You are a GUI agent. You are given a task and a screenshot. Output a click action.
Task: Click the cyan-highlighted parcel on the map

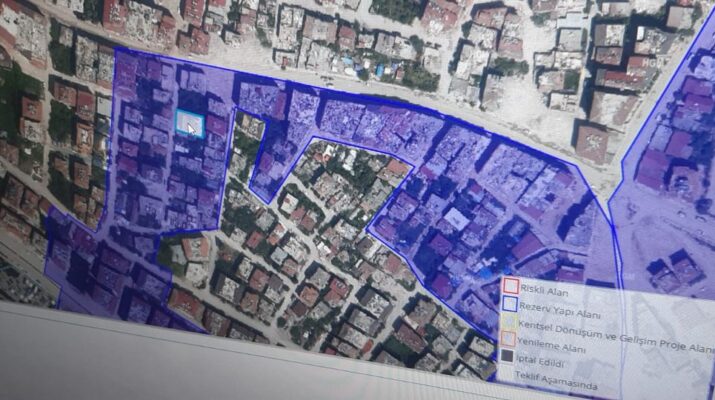tap(190, 123)
